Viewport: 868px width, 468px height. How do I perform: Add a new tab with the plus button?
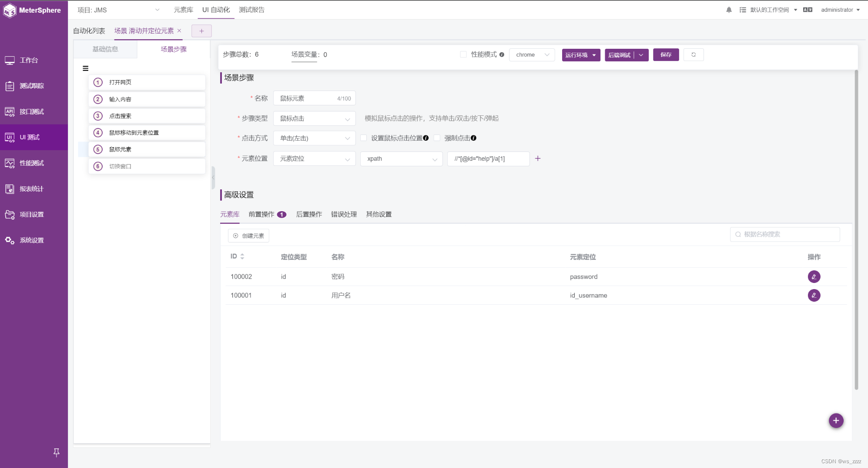201,31
